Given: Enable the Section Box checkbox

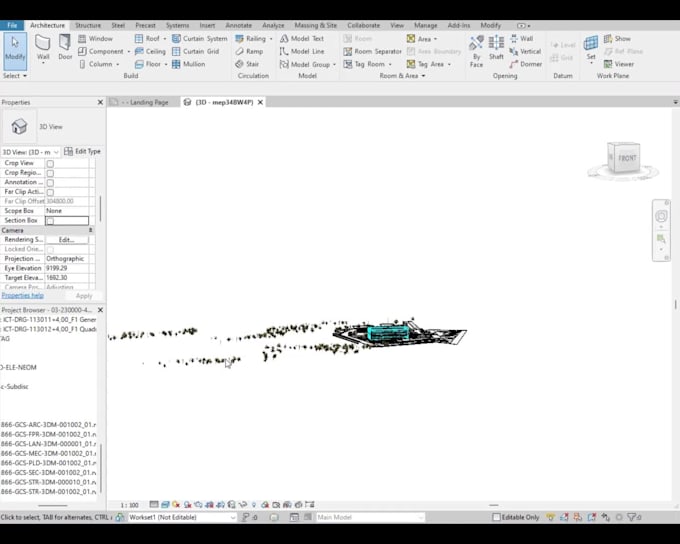Looking at the screenshot, I should (x=50, y=221).
